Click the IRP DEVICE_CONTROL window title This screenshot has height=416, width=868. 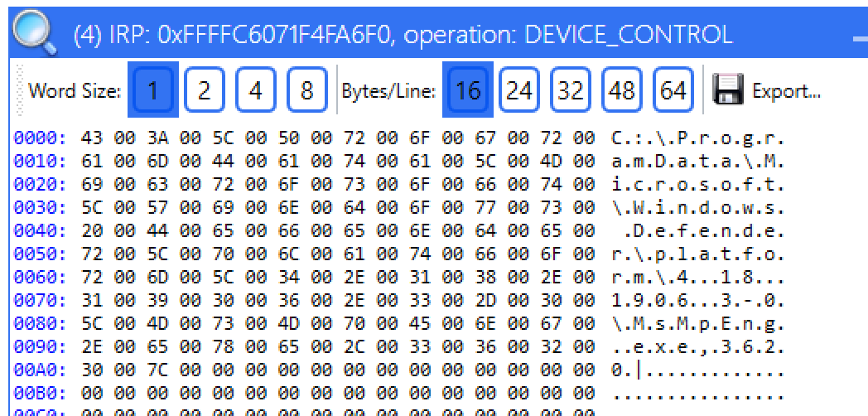pos(403,35)
